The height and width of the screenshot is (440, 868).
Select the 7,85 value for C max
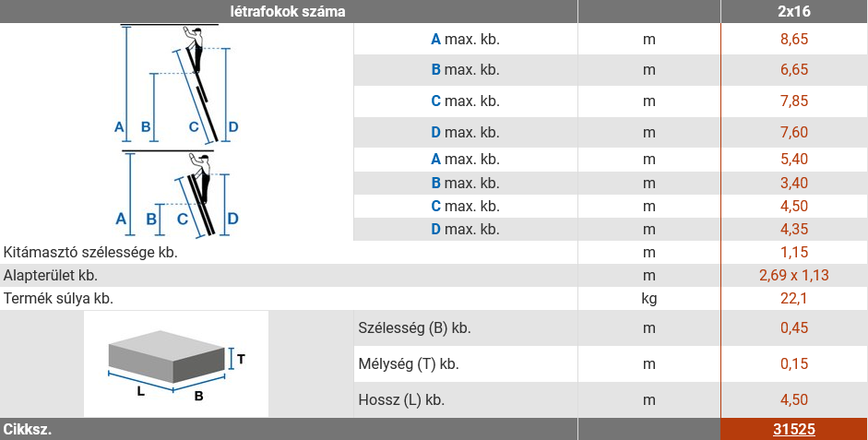[794, 101]
